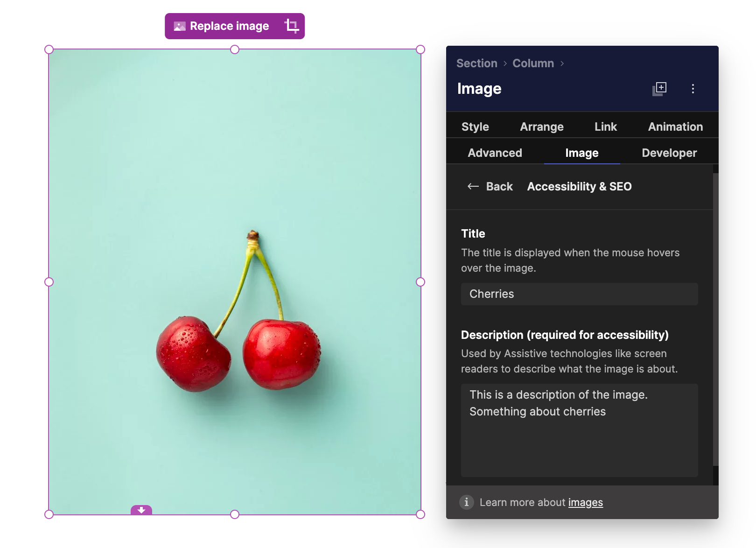Open the three-dot options menu

pyautogui.click(x=693, y=89)
